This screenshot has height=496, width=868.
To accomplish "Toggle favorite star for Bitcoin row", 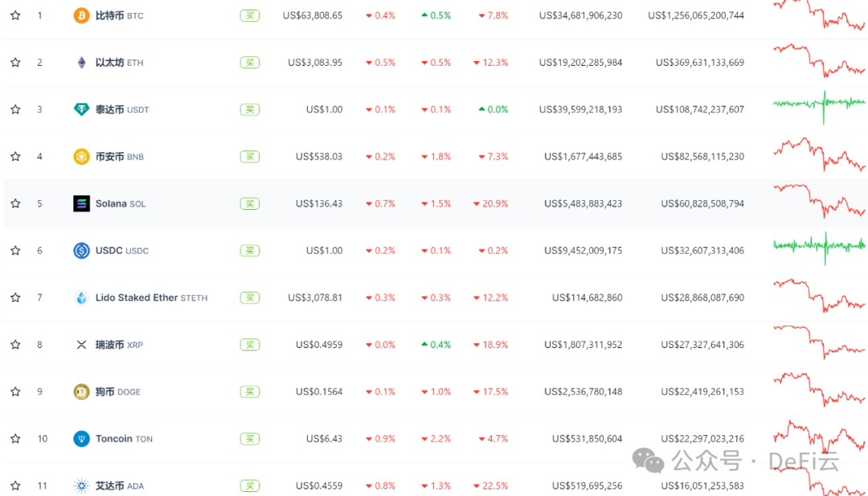I will (x=15, y=15).
